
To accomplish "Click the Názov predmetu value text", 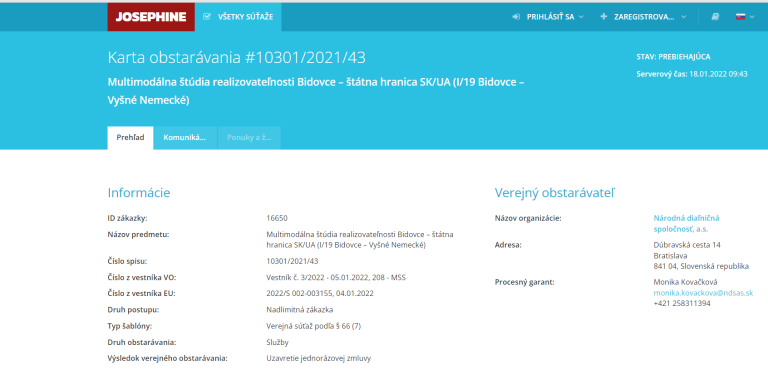I will point(360,240).
